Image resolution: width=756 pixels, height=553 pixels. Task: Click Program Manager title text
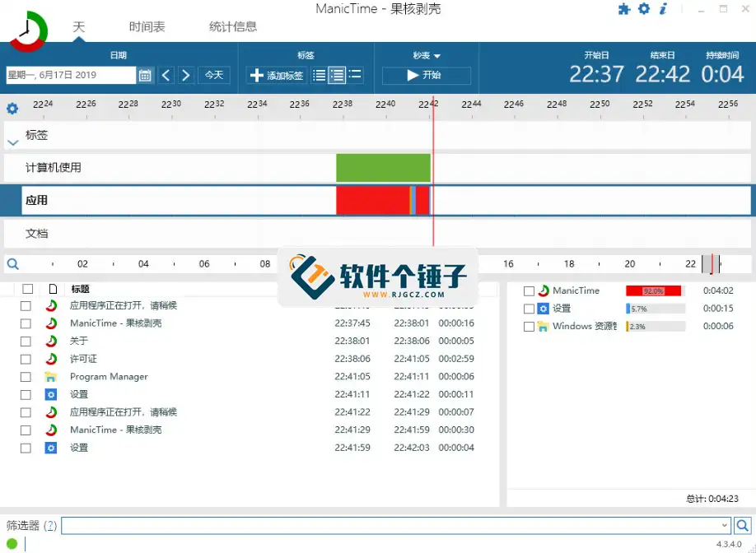pos(109,377)
